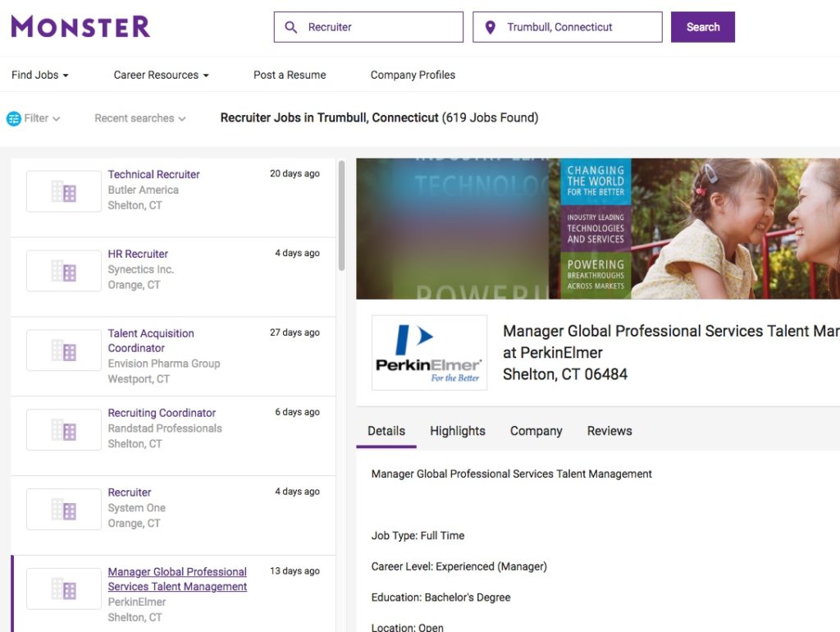This screenshot has width=840, height=632.
Task: Switch to the Highlights tab
Action: 458,431
